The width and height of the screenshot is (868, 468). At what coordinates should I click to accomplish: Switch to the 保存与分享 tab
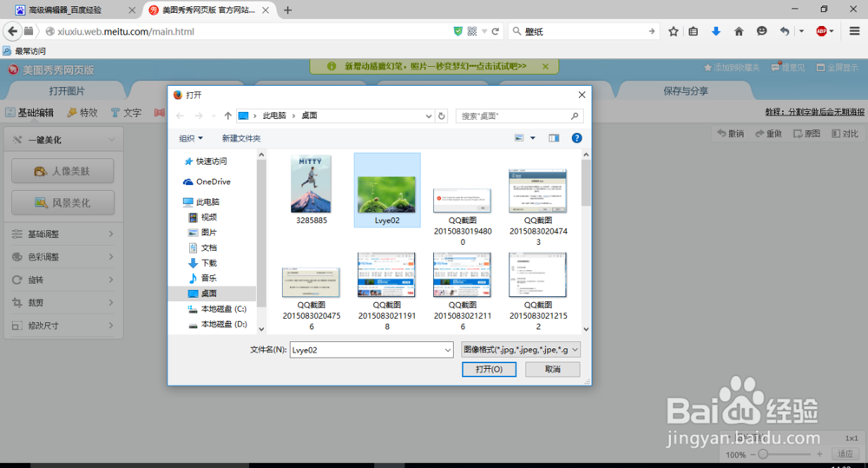coord(686,91)
